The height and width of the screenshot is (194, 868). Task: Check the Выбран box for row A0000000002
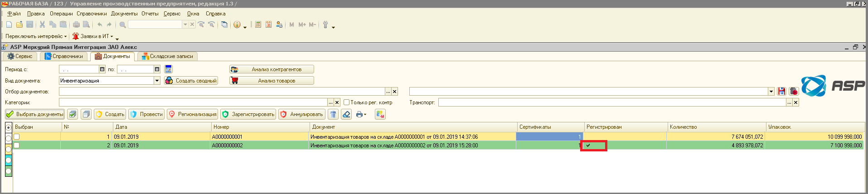coord(17,145)
